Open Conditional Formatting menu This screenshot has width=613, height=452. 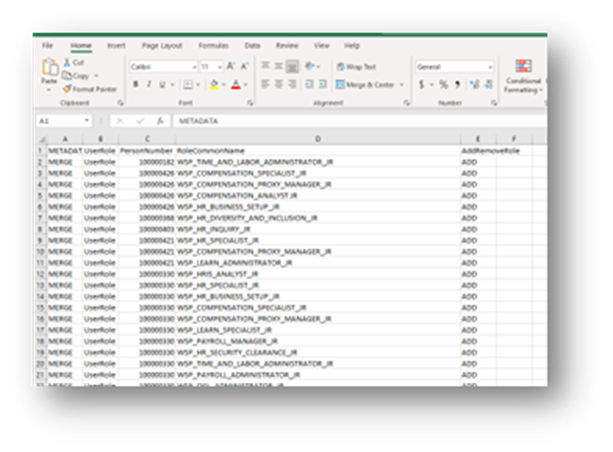[x=523, y=76]
